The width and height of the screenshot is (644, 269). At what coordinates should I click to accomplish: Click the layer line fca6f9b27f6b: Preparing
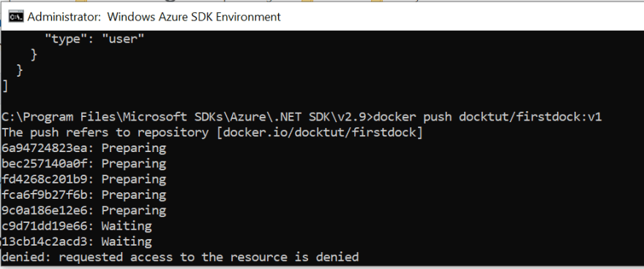83,195
